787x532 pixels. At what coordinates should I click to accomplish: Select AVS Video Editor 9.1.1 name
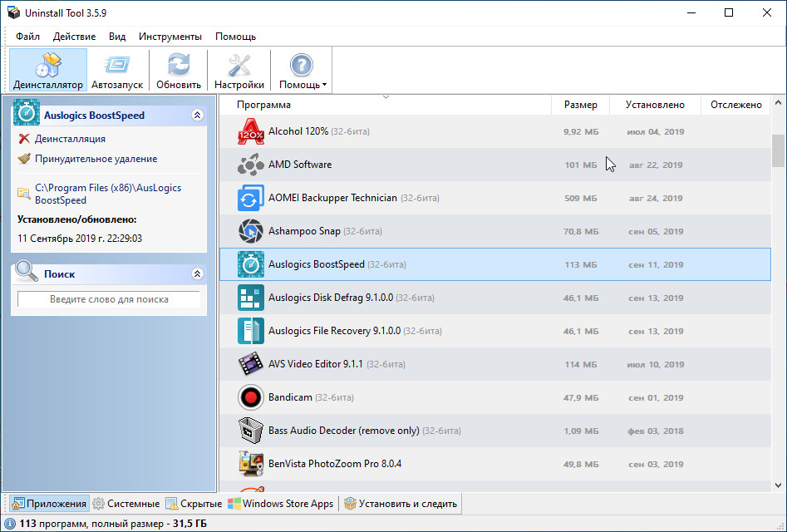[316, 364]
